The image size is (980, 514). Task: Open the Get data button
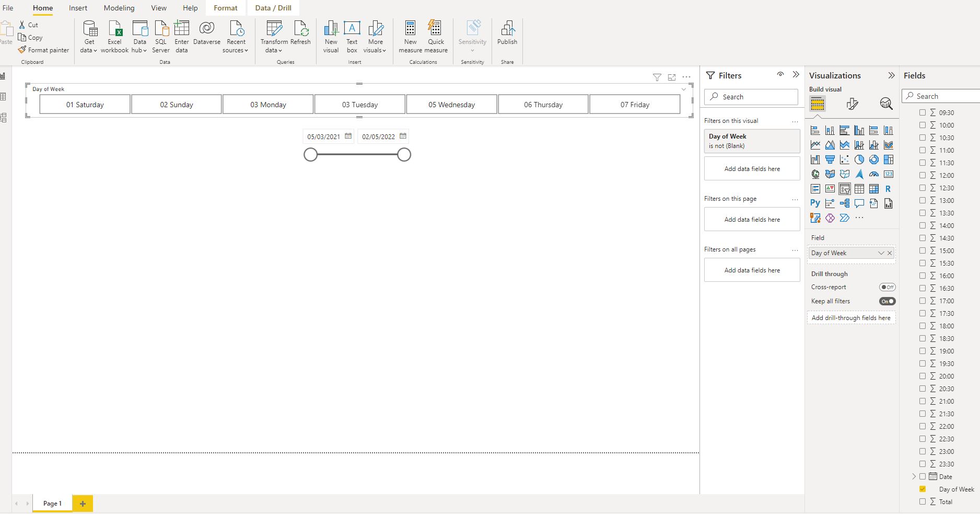click(89, 37)
